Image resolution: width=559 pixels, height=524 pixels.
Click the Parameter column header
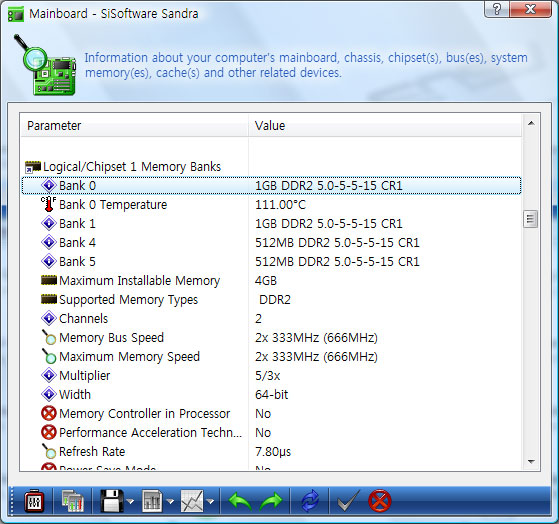tap(134, 125)
